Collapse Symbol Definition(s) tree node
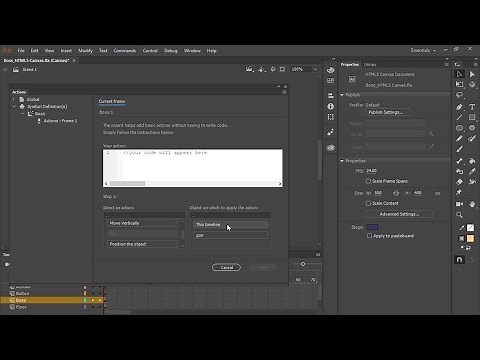 pos(14,107)
